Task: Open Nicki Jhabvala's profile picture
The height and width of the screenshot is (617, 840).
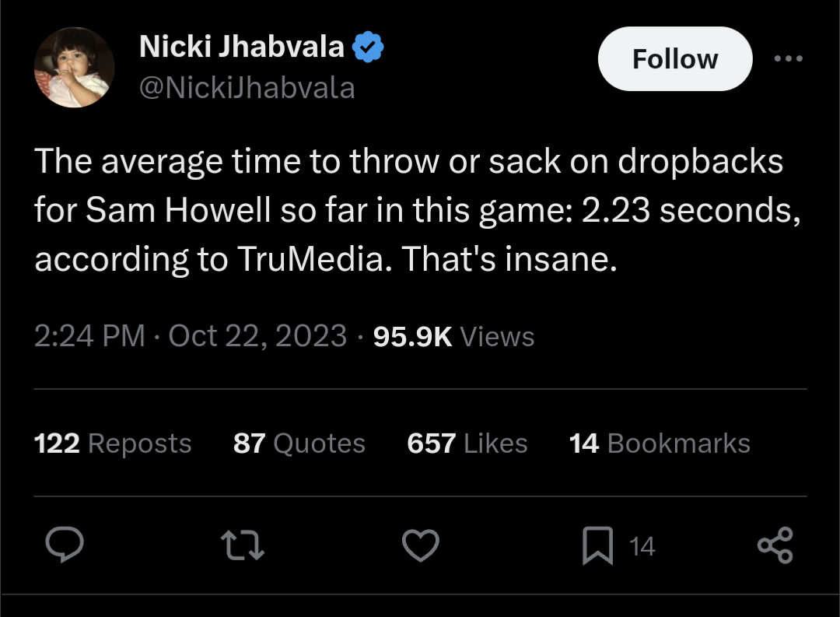Action: tap(75, 68)
